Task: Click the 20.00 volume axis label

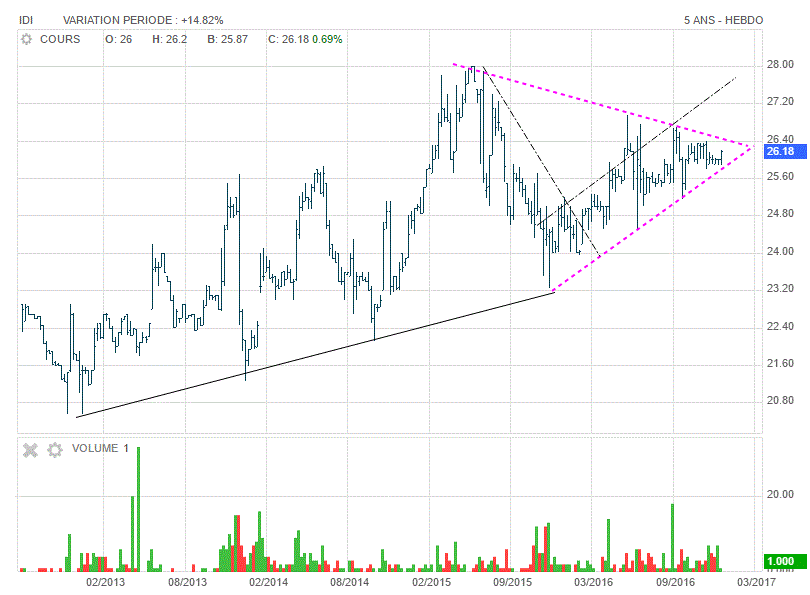Action: coord(780,494)
